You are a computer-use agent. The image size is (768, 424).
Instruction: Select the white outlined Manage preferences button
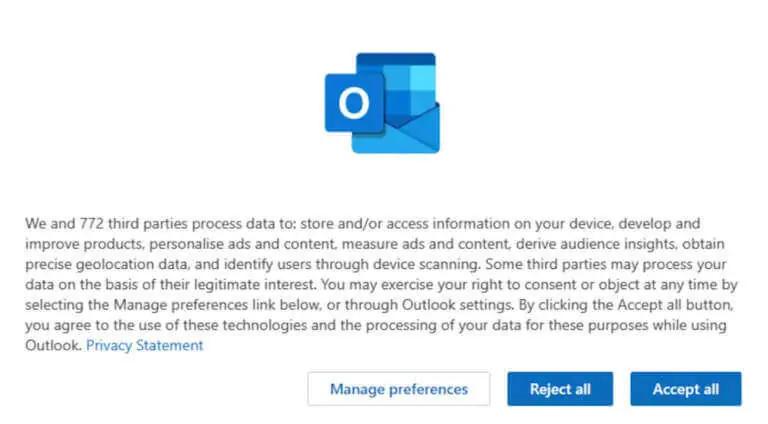[399, 389]
